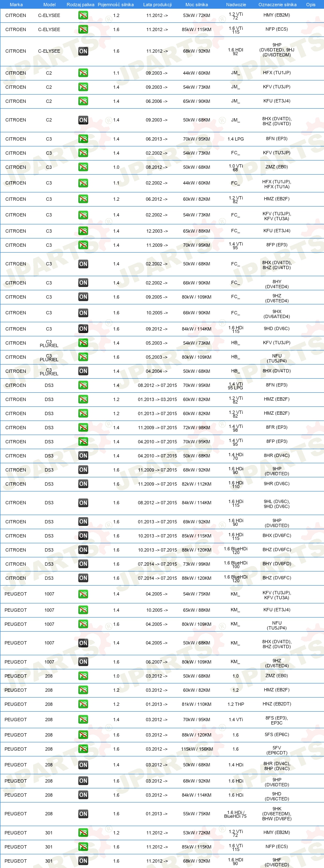
Task: Click 'BHY (DV6FD)' DS3 engine code
Action: 277,564
